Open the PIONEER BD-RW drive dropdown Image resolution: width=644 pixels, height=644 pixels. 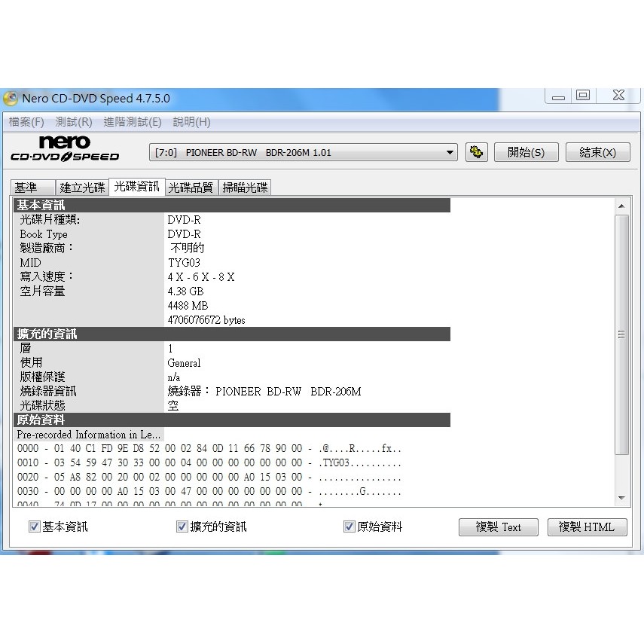coord(303,152)
